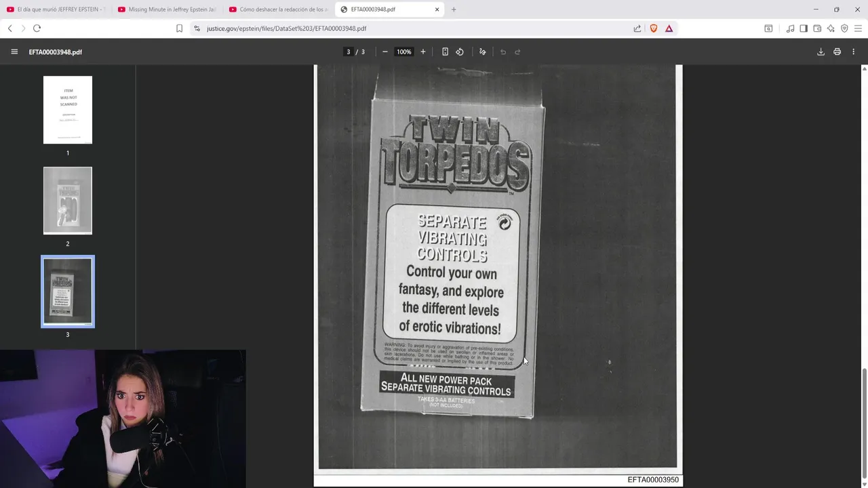
Task: Click the EFTA00003950 page stamp
Action: click(x=653, y=480)
